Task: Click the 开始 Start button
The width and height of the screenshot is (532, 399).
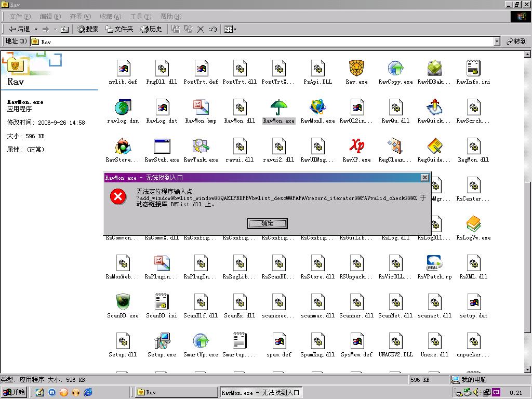Action: point(14,392)
